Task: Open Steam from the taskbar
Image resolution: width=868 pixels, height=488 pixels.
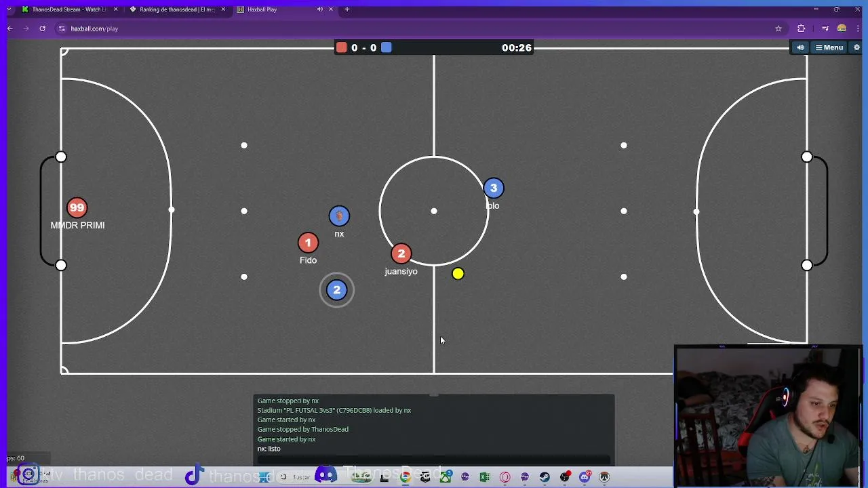Action: 544,477
